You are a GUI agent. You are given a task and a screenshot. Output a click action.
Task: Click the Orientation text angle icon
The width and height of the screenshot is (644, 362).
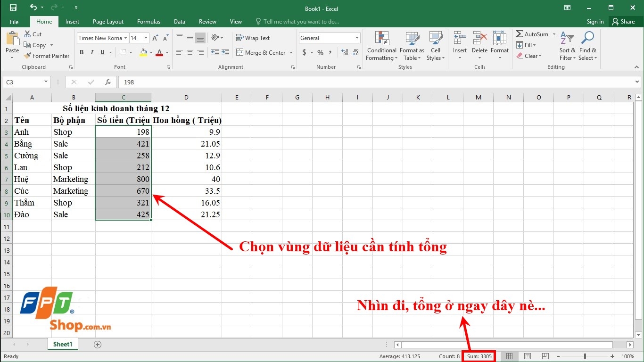coord(215,38)
